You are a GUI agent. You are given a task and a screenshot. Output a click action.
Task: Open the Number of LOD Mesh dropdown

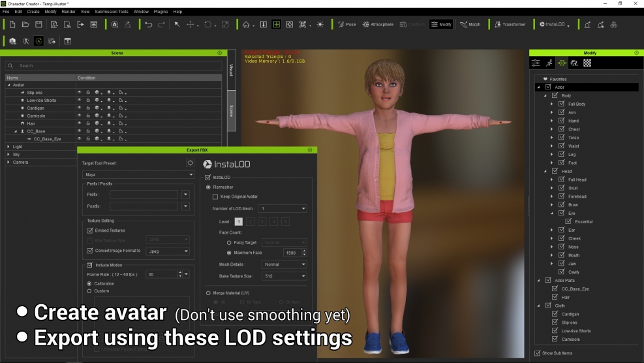click(x=282, y=209)
